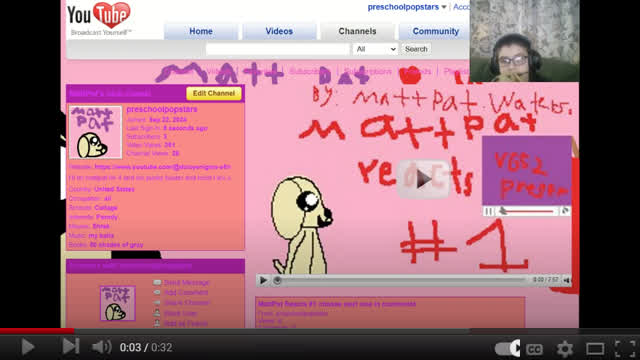640x360 pixels.
Task: Click the Block User person icon
Action: coord(157,313)
